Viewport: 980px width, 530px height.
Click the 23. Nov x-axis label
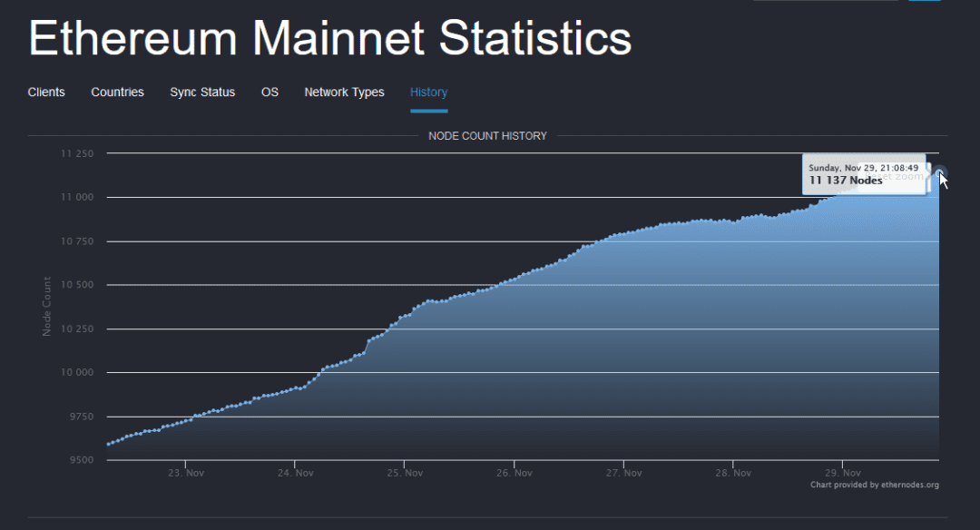pos(186,473)
